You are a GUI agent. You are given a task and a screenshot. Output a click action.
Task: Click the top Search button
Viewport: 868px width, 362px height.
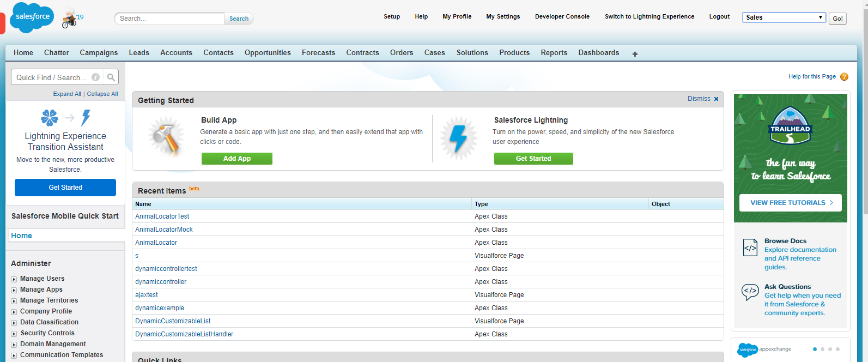(x=239, y=19)
